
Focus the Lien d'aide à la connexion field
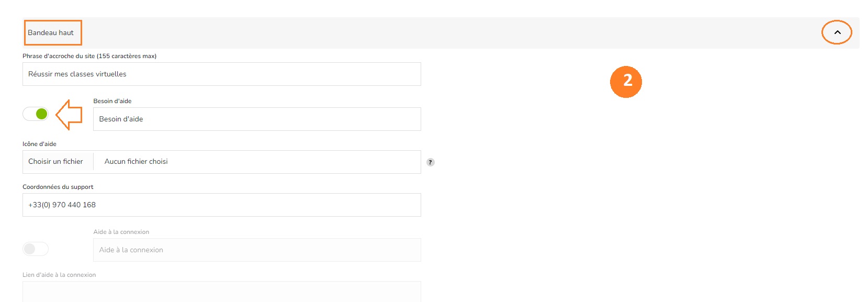pyautogui.click(x=222, y=292)
